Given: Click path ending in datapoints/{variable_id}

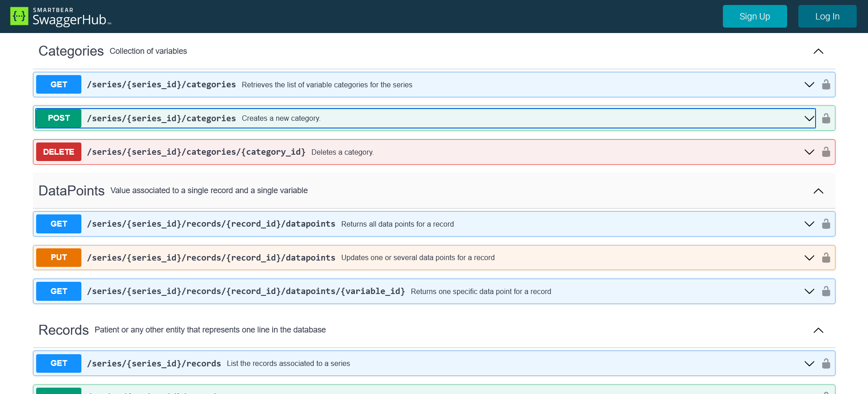Looking at the screenshot, I should (x=246, y=291).
